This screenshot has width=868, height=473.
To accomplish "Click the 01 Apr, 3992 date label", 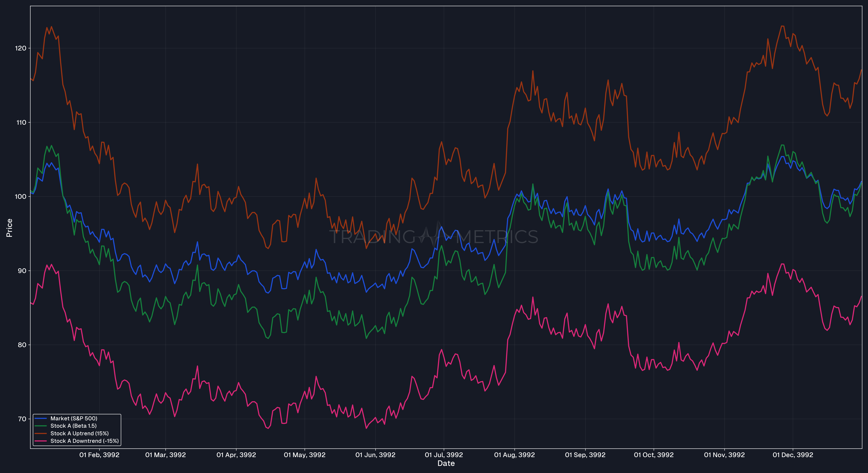I will point(236,455).
